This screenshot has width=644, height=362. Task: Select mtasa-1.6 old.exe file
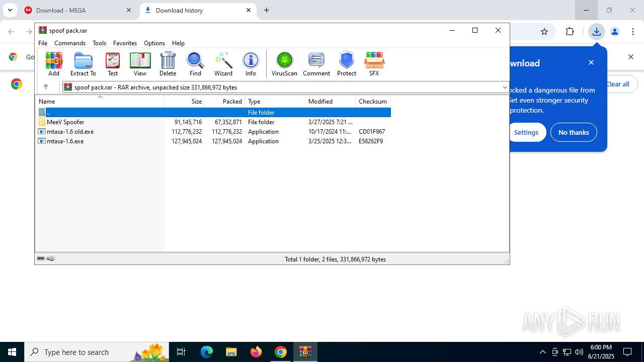(x=213, y=131)
